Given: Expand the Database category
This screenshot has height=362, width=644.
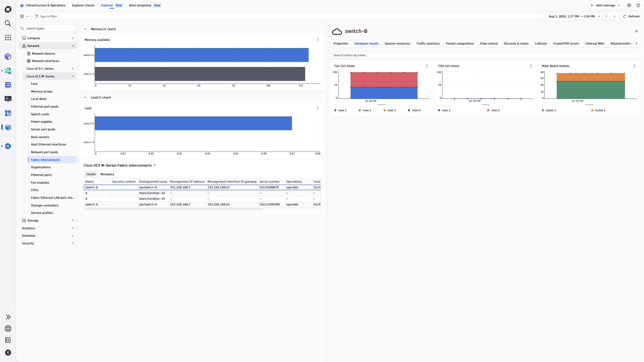Looking at the screenshot, I should coord(73,236).
